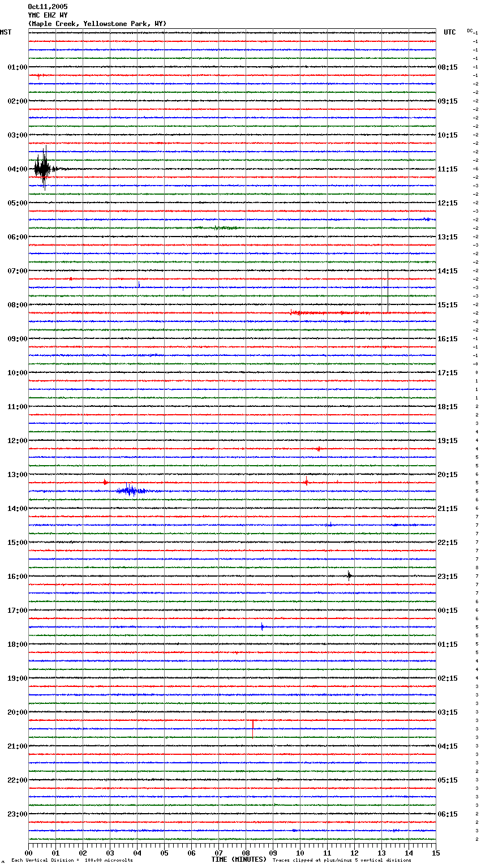Click the 23:00 MST time label

(18, 814)
